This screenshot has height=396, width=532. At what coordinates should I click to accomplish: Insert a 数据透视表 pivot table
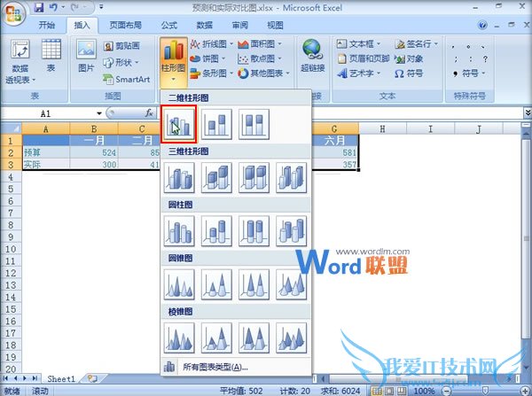pyautogui.click(x=20, y=62)
